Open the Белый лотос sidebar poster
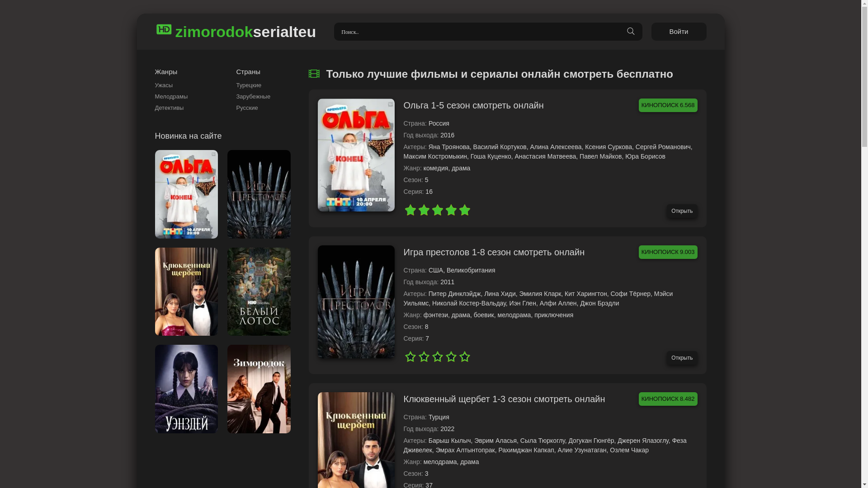Screen dimensions: 868x488 (x=259, y=291)
